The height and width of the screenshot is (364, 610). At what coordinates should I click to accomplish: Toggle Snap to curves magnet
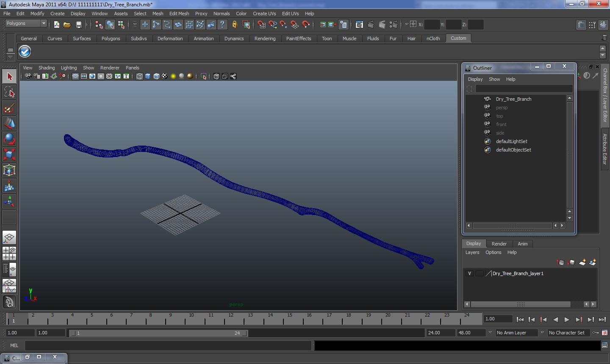273,25
